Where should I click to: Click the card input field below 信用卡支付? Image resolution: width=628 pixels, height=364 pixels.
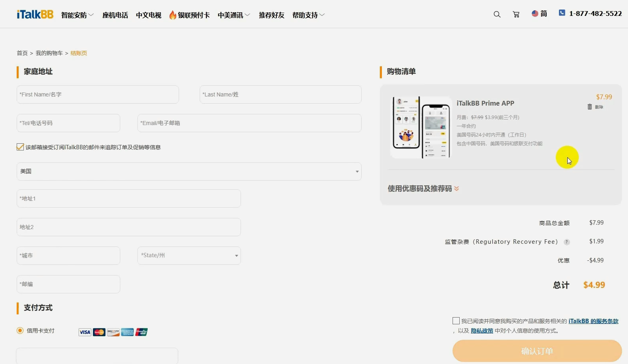point(97,356)
